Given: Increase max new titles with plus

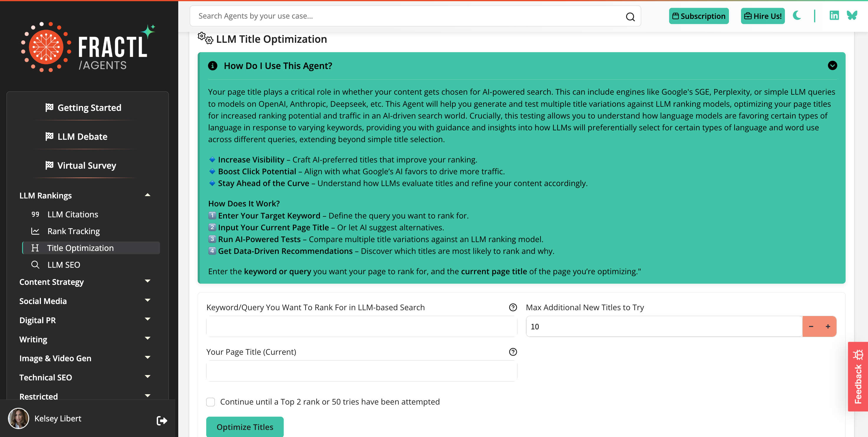Looking at the screenshot, I should pyautogui.click(x=828, y=326).
